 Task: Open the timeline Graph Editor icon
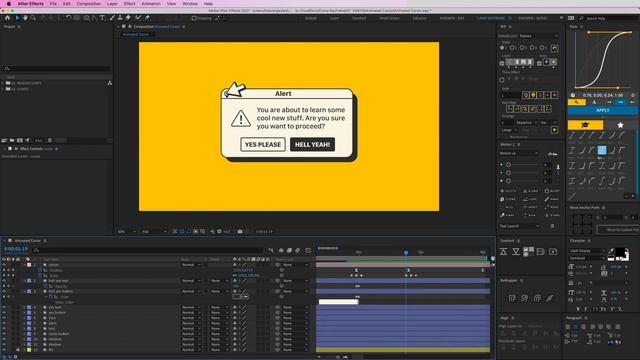308,250
